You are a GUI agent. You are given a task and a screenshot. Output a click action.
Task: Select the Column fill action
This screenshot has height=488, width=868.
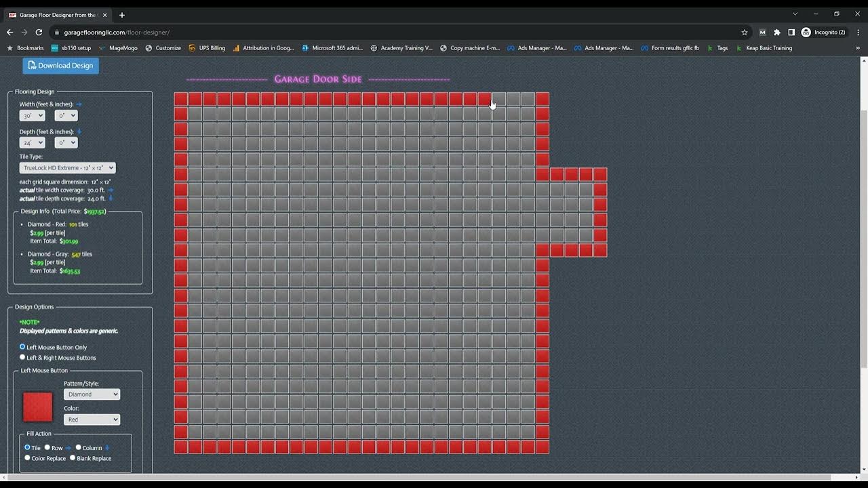pyautogui.click(x=78, y=447)
